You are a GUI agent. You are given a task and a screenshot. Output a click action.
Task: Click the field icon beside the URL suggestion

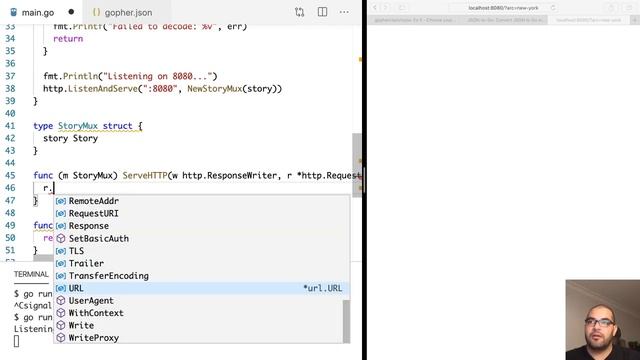coord(61,288)
